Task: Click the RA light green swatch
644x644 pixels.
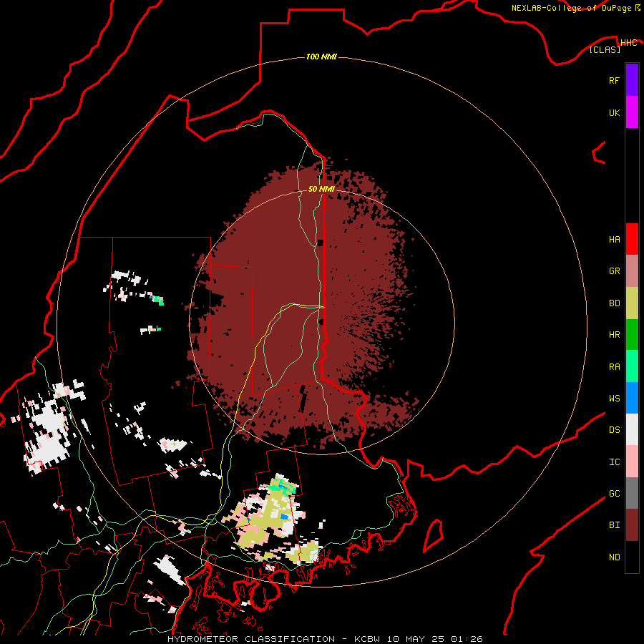Action: point(632,366)
